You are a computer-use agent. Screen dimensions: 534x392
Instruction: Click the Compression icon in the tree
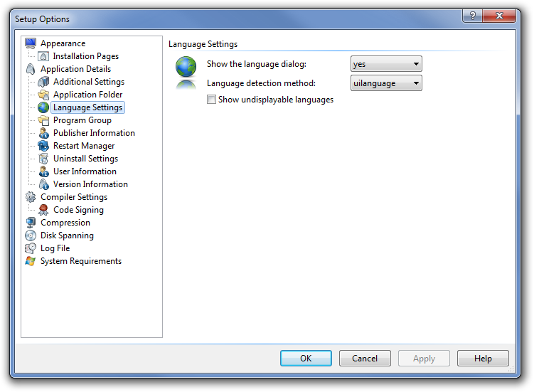(x=31, y=223)
